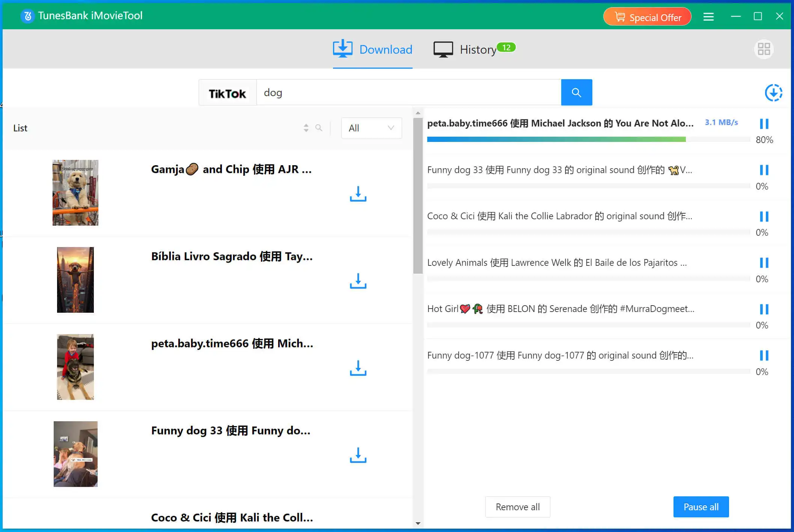Click Remove all button
Viewport: 794px width, 532px height.
pyautogui.click(x=518, y=507)
